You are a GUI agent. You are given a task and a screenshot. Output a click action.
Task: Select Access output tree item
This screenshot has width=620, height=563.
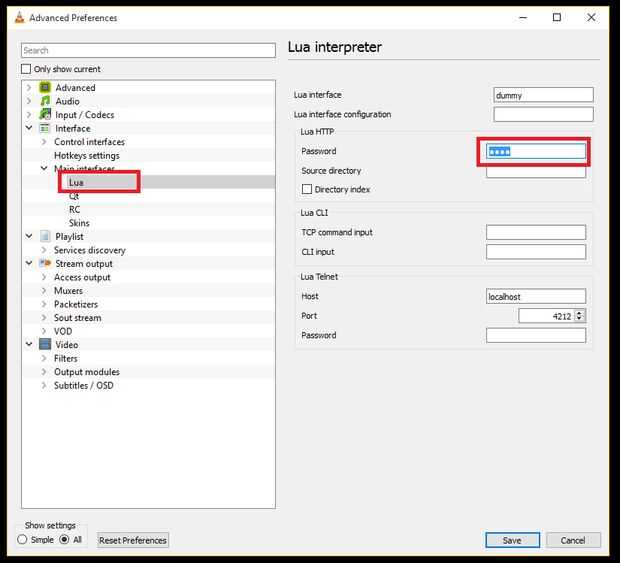[82, 277]
